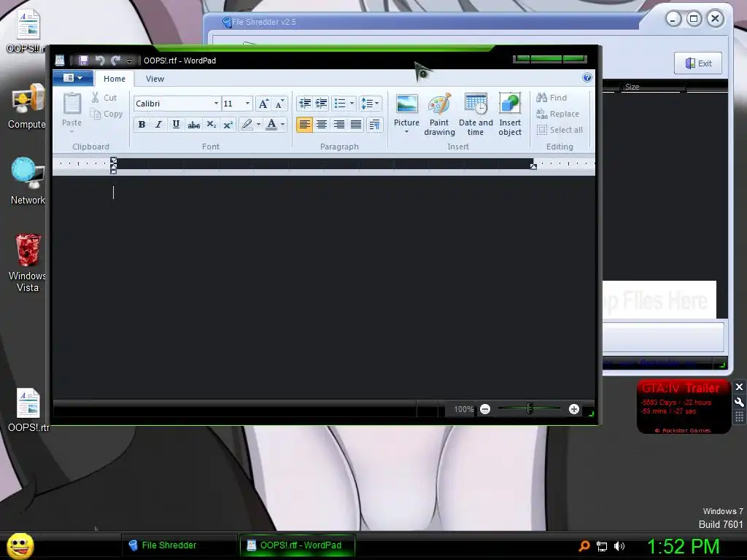Click Increase indent icon
747x560 pixels.
tap(322, 103)
